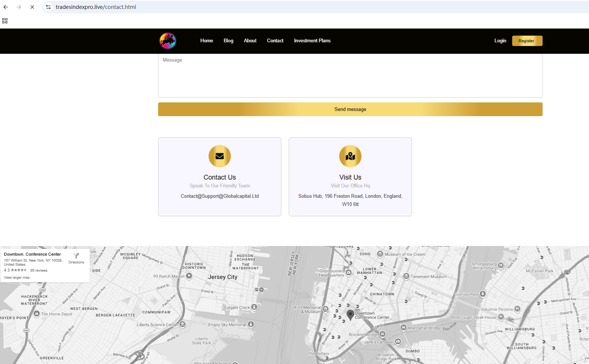Click the Downtown Conference Center map pin
Viewport: 589px width, 364px height.
[350, 315]
